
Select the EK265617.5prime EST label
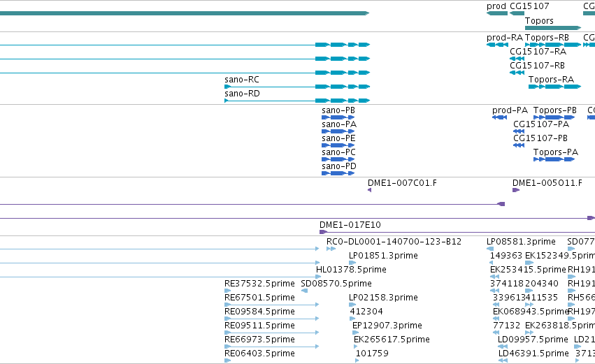click(x=392, y=340)
